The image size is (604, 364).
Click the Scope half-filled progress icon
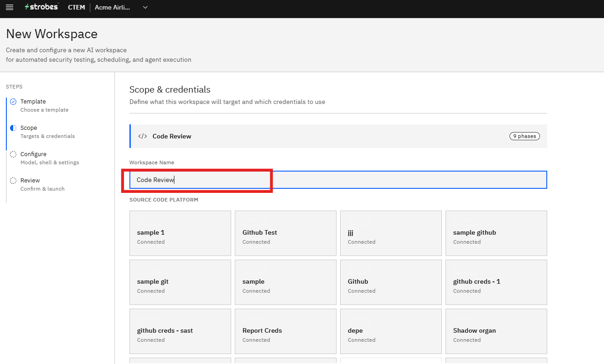tap(13, 128)
